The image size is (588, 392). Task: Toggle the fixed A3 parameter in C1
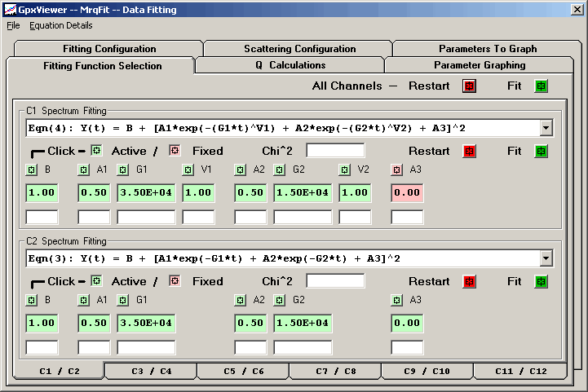pyautogui.click(x=396, y=170)
